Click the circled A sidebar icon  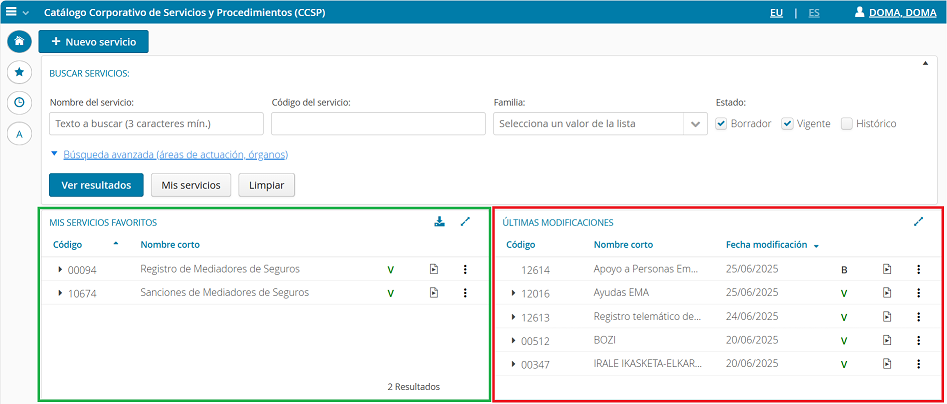[19, 134]
